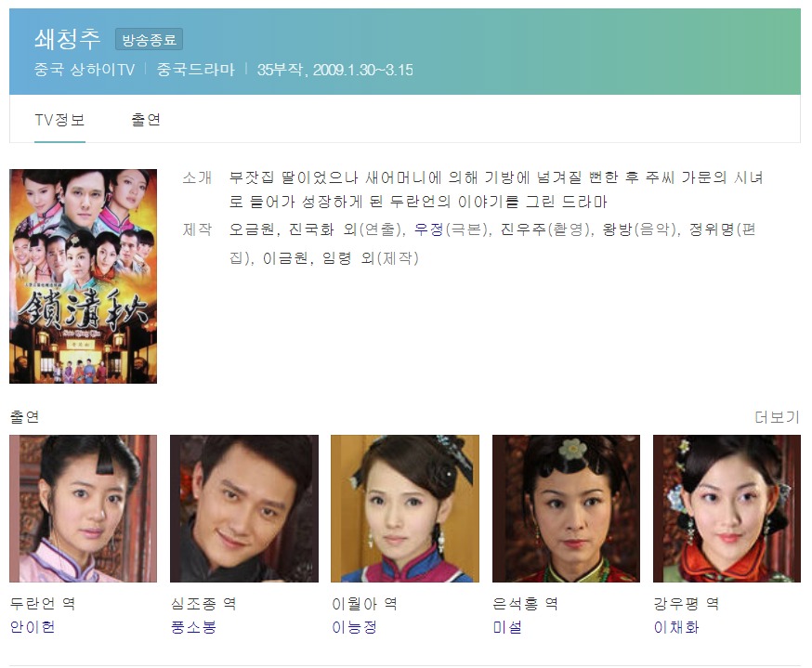This screenshot has width=812, height=668.
Task: Click actor name 이능정
Action: (354, 627)
